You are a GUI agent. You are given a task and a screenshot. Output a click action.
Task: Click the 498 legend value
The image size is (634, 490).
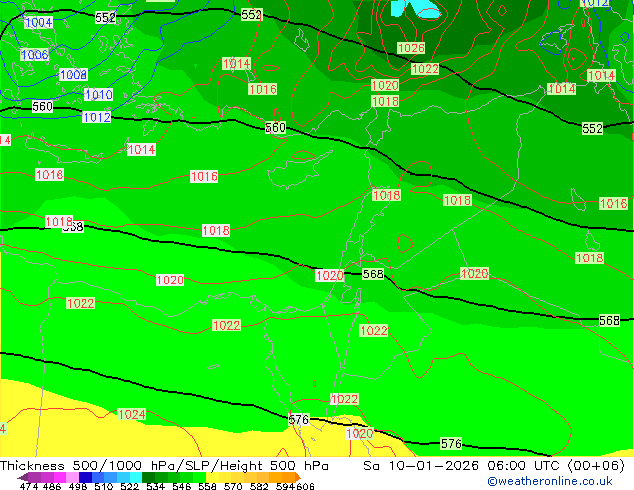78,486
